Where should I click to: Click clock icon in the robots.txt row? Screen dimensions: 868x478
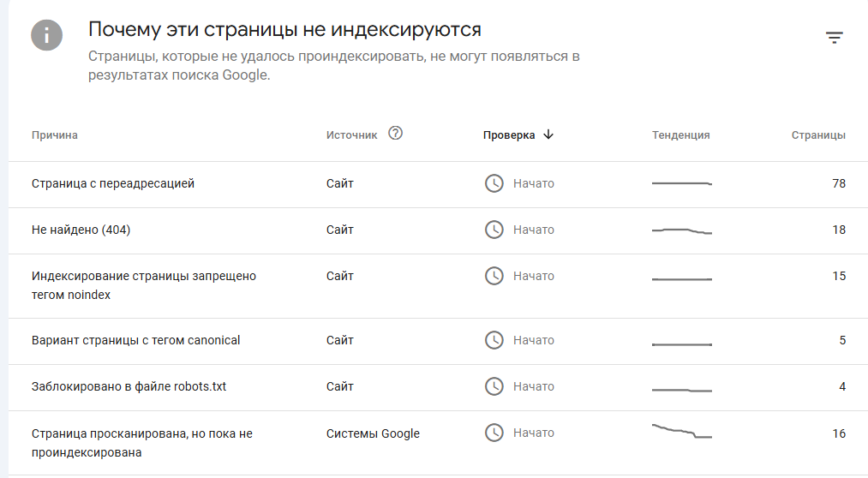494,386
